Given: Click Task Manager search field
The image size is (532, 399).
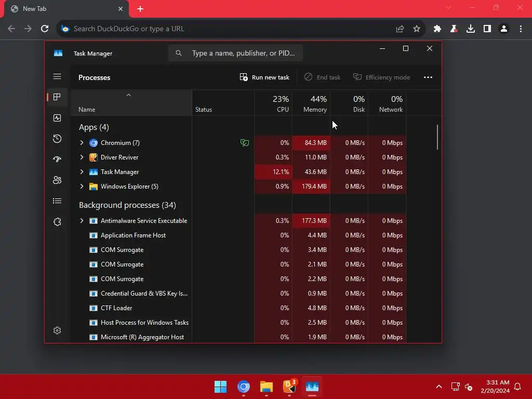Looking at the screenshot, I should click(x=236, y=54).
